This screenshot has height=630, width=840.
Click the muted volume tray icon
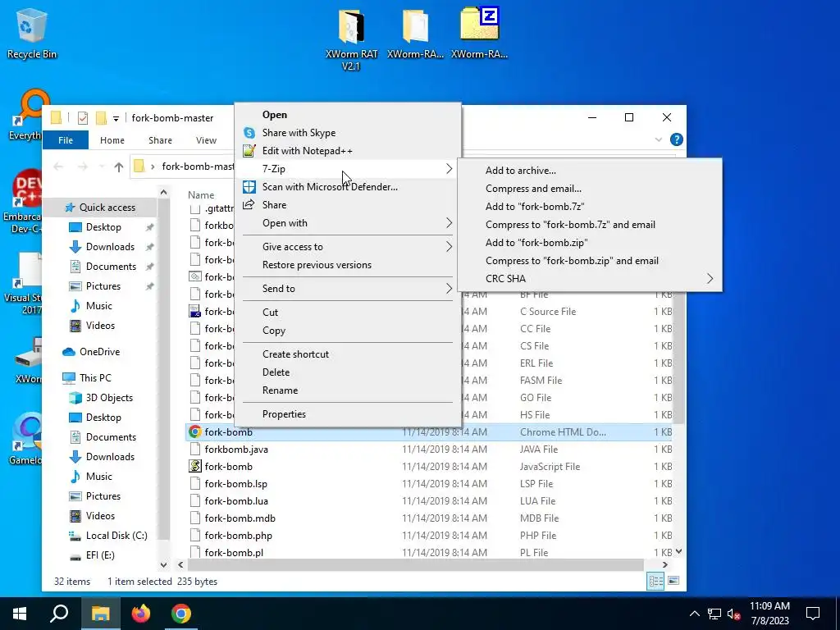[734, 614]
